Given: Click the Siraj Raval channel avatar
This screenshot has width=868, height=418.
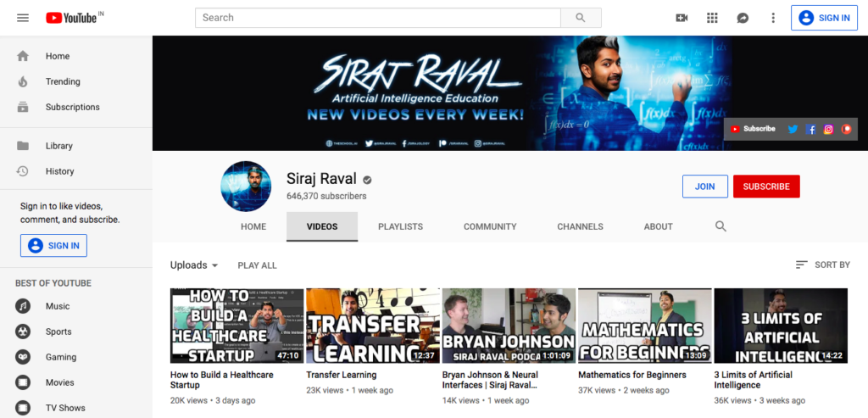Looking at the screenshot, I should [x=246, y=187].
